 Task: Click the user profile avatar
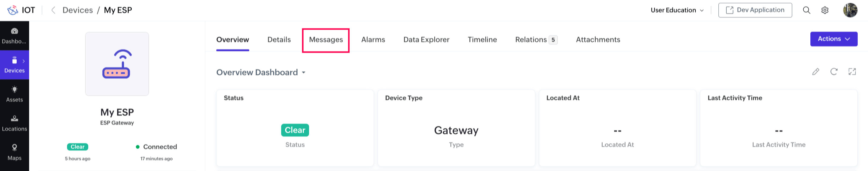click(850, 10)
